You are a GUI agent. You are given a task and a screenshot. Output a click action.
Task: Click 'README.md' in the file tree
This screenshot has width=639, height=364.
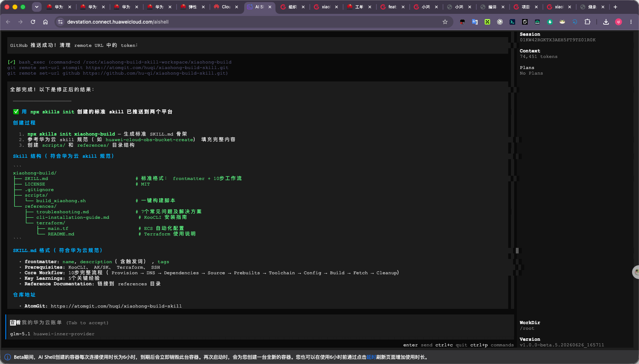[x=61, y=234]
